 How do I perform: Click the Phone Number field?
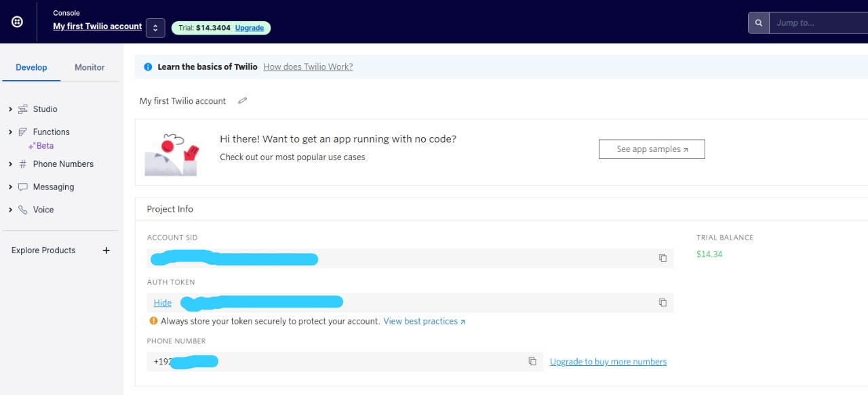tap(345, 362)
